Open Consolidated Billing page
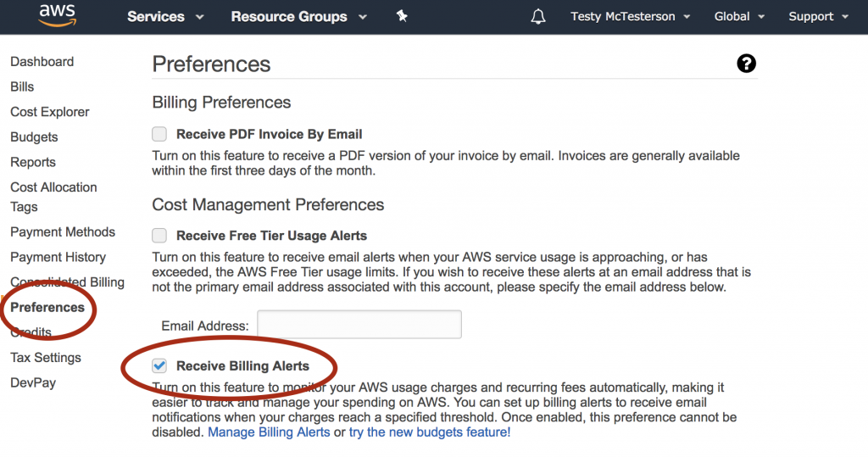Viewport: 868px width, 457px height. tap(68, 282)
